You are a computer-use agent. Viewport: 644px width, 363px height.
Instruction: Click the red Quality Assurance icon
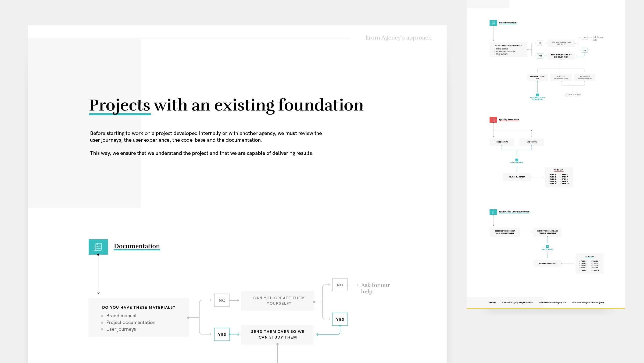point(493,120)
